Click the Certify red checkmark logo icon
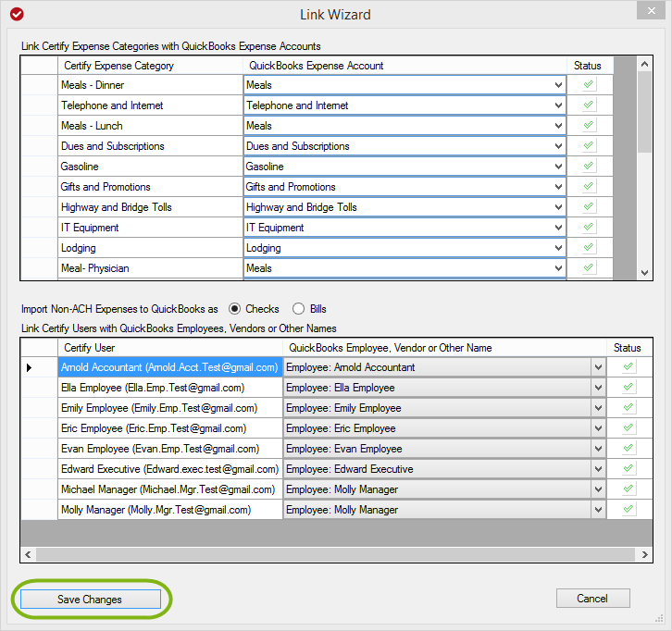Viewport: 672px width, 631px height. 17,14
